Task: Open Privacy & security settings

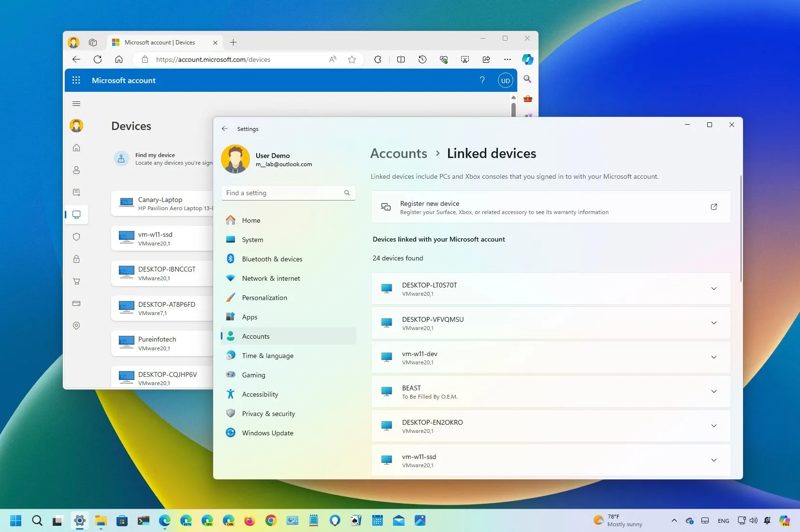Action: click(x=289, y=414)
